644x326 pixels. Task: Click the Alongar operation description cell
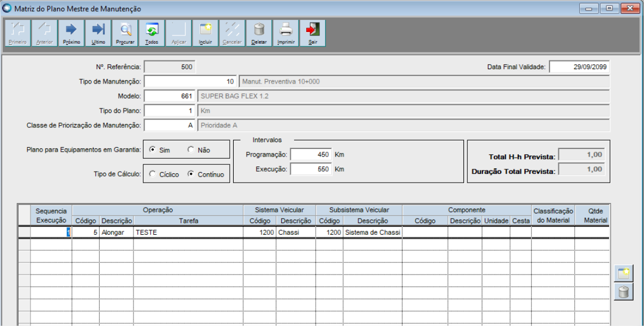[116, 232]
